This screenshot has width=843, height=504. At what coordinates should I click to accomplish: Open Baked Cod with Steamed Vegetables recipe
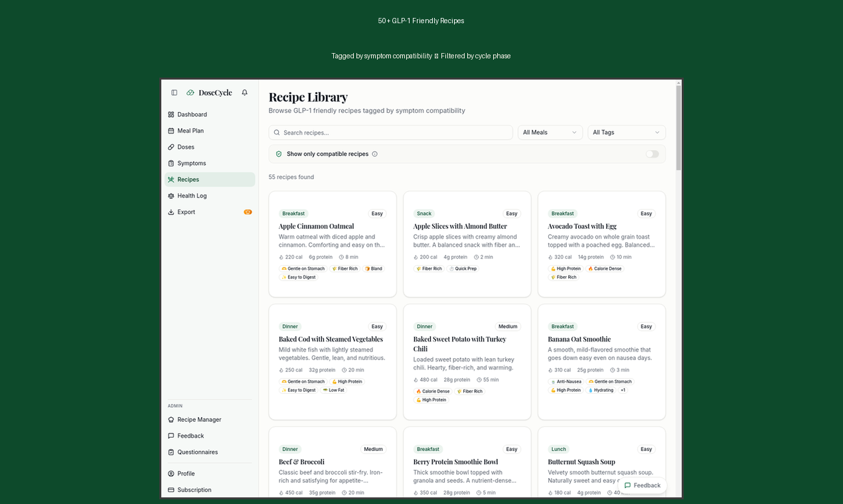click(333, 362)
